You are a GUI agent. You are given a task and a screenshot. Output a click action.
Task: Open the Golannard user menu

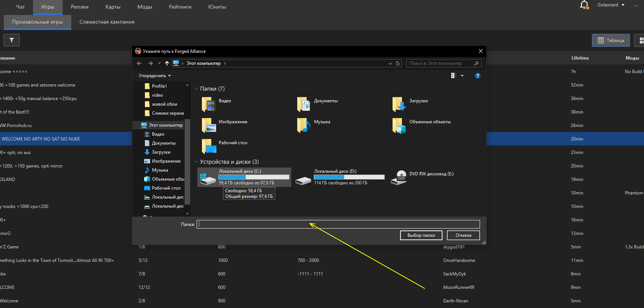611,5
